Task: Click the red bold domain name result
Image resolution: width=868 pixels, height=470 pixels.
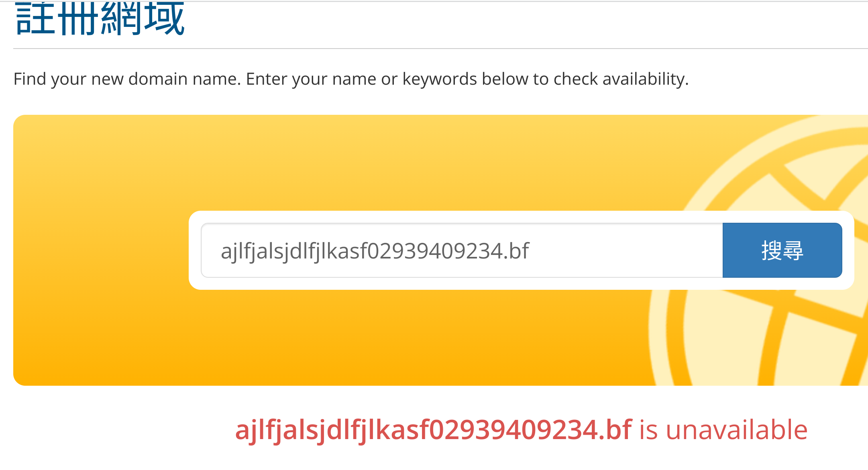Action: click(x=434, y=430)
